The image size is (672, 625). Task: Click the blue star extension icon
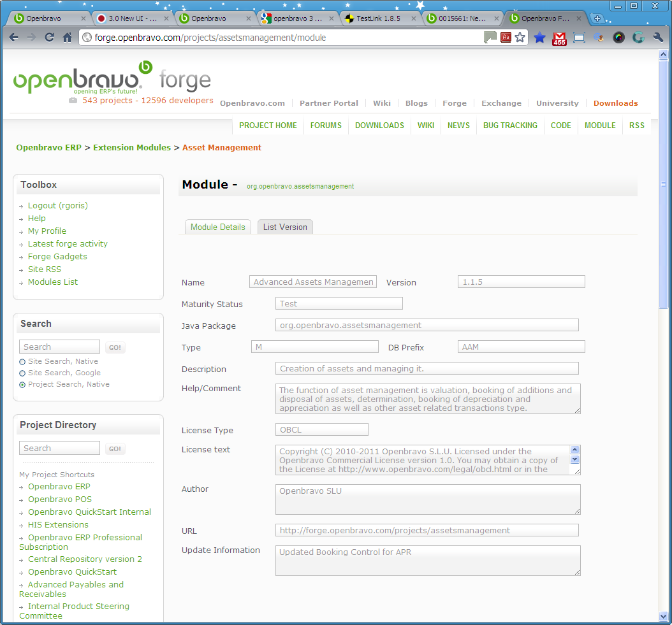[539, 38]
